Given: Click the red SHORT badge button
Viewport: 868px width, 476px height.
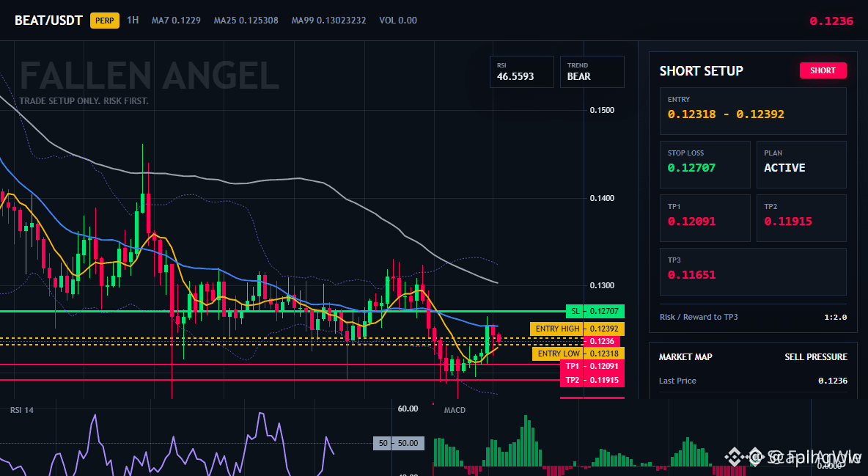Looking at the screenshot, I should [823, 70].
